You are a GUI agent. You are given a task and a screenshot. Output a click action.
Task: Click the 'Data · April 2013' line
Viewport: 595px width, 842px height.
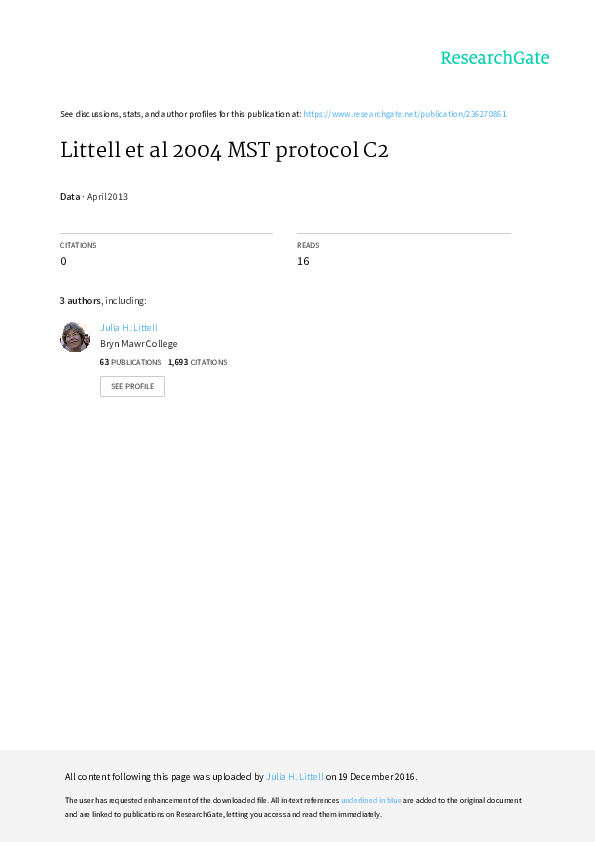point(94,197)
